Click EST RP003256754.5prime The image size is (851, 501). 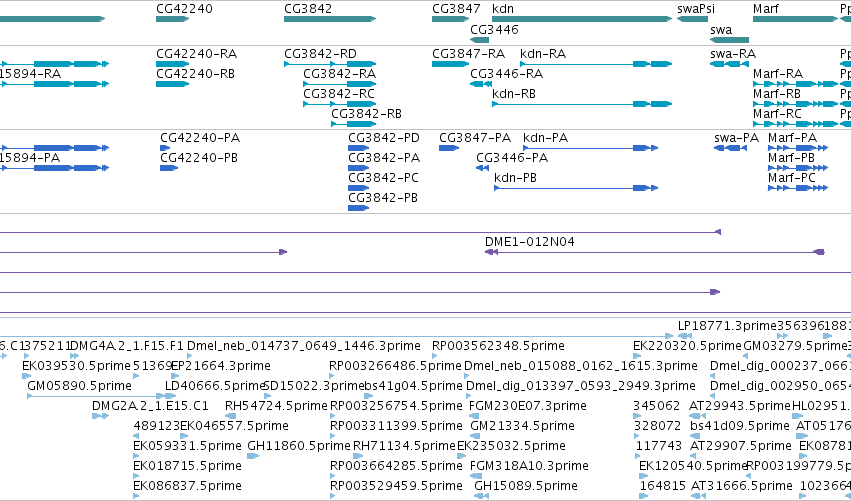(396, 406)
